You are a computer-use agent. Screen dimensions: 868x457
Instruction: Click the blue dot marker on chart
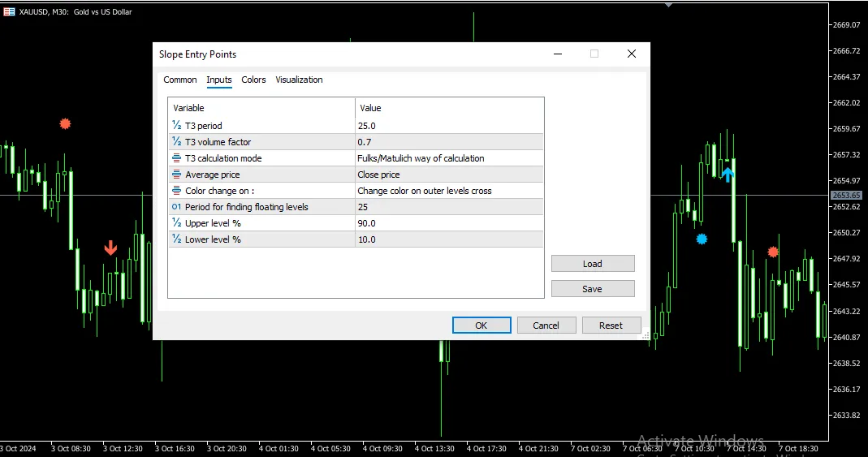pyautogui.click(x=702, y=239)
